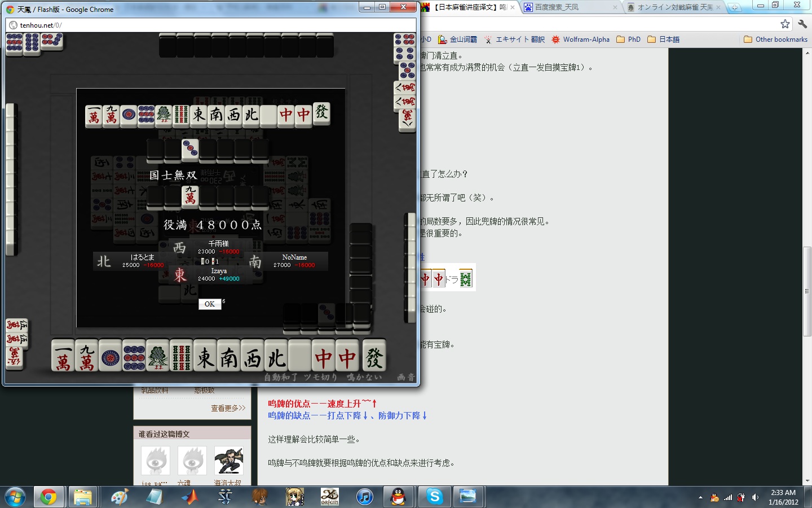Select the 北 north wind tile in bottom hand
Image resolution: width=812 pixels, height=508 pixels.
point(276,356)
